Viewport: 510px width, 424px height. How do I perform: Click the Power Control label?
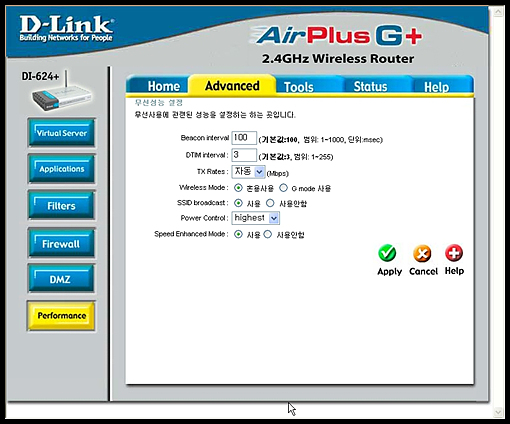[204, 218]
